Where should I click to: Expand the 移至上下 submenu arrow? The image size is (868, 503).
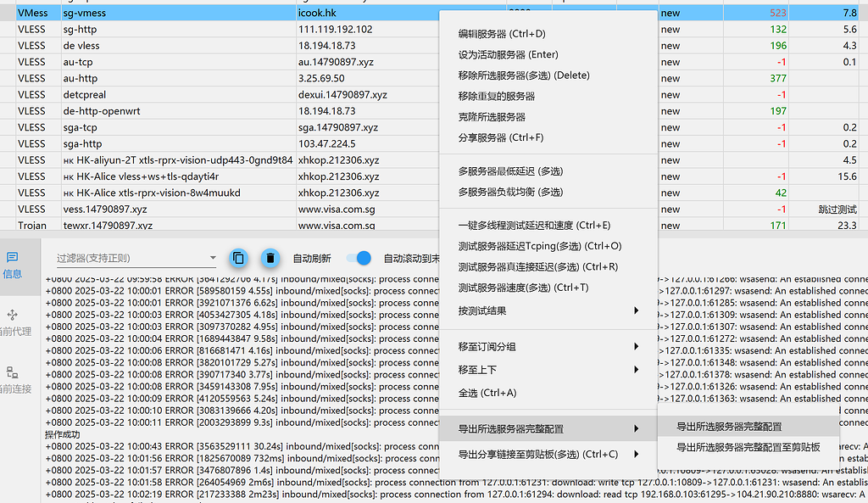(x=636, y=370)
